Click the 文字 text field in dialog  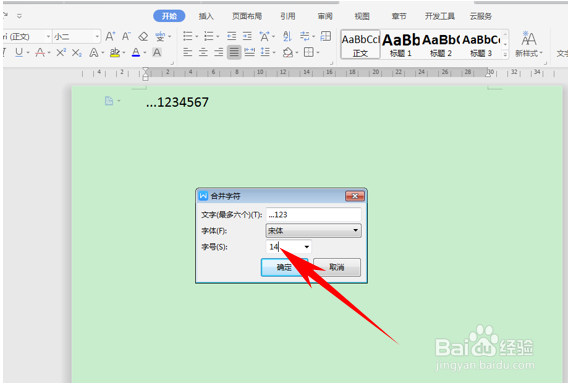click(x=313, y=214)
